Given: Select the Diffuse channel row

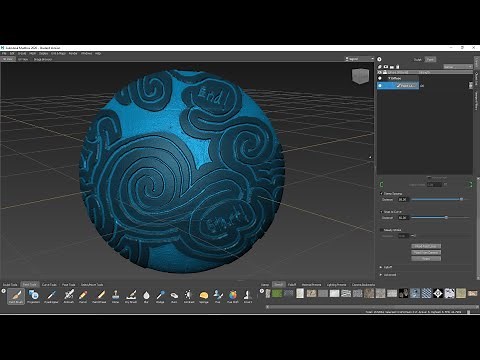Looking at the screenshot, I should [x=398, y=78].
